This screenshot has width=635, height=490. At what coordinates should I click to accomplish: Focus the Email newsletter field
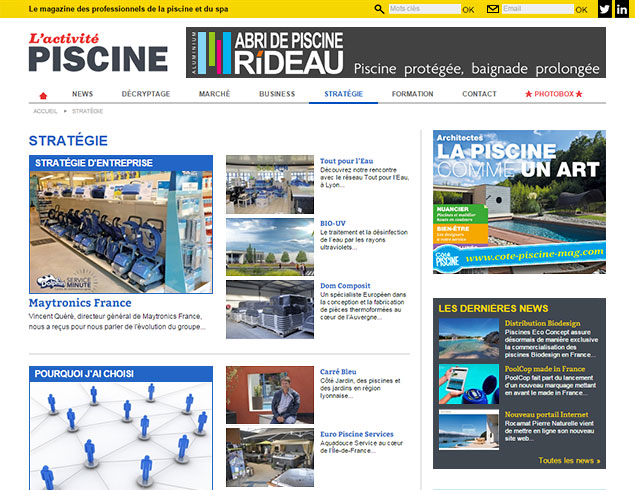tap(537, 9)
